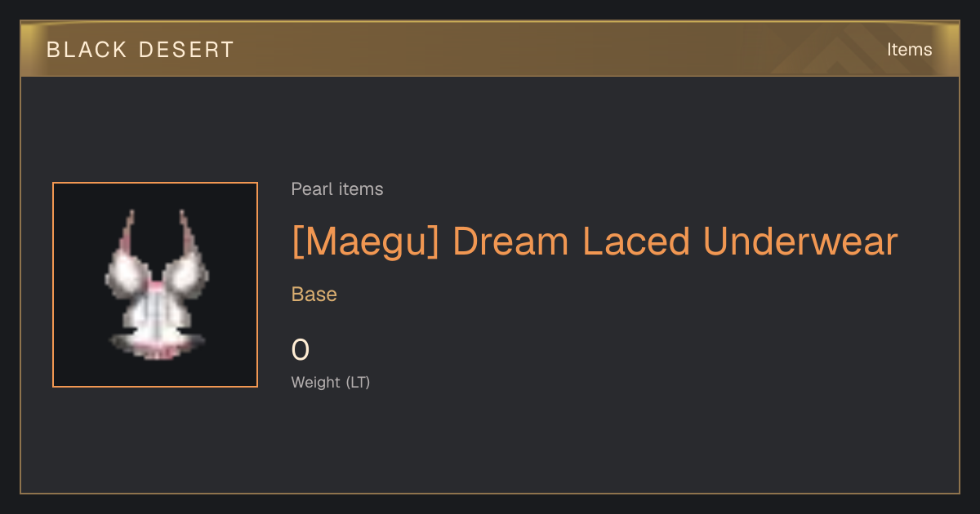Click the Weight (LT) label
The height and width of the screenshot is (514, 980).
point(331,382)
